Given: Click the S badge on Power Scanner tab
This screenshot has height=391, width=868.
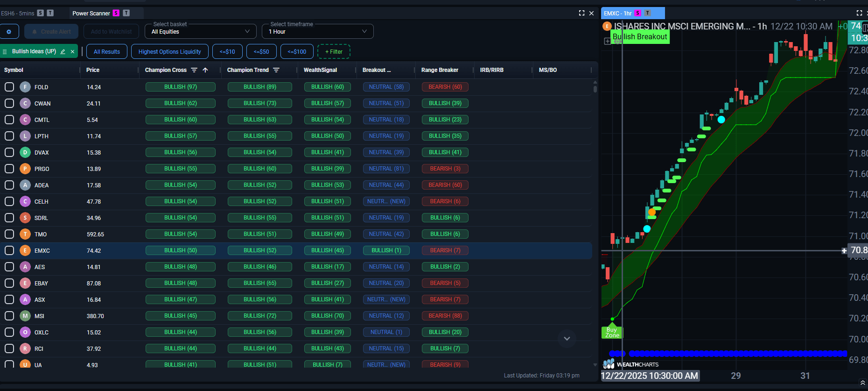Looking at the screenshot, I should click(x=116, y=13).
